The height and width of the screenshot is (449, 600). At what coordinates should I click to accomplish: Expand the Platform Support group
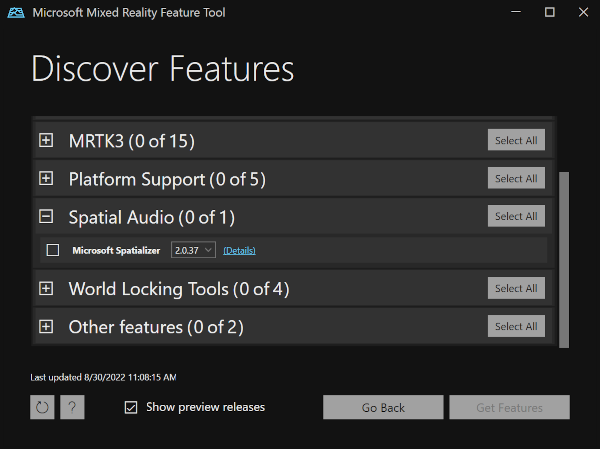[46, 179]
